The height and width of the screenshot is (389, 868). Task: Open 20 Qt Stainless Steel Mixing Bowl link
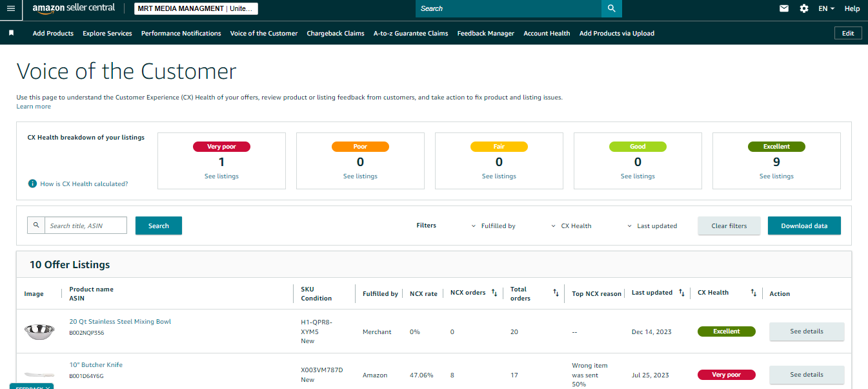coord(120,321)
